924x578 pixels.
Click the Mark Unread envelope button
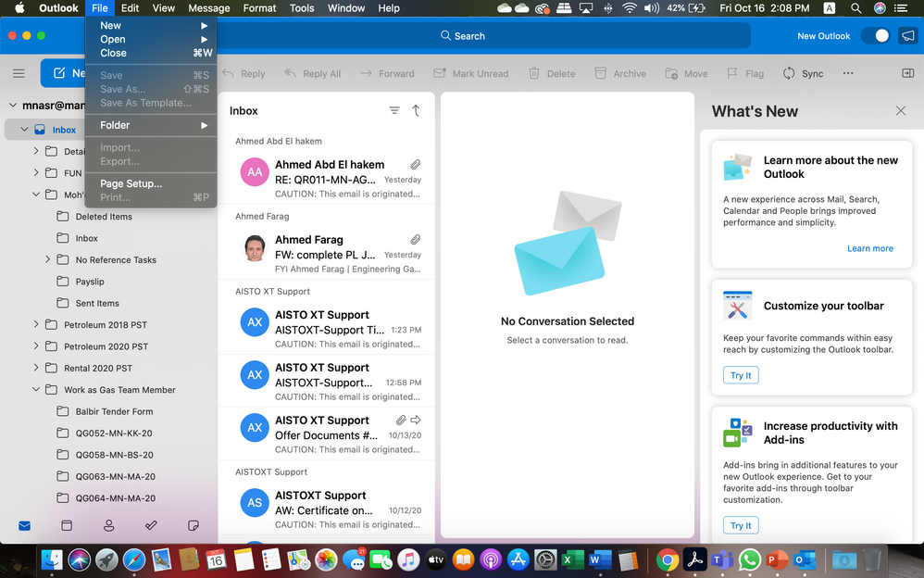pyautogui.click(x=471, y=74)
